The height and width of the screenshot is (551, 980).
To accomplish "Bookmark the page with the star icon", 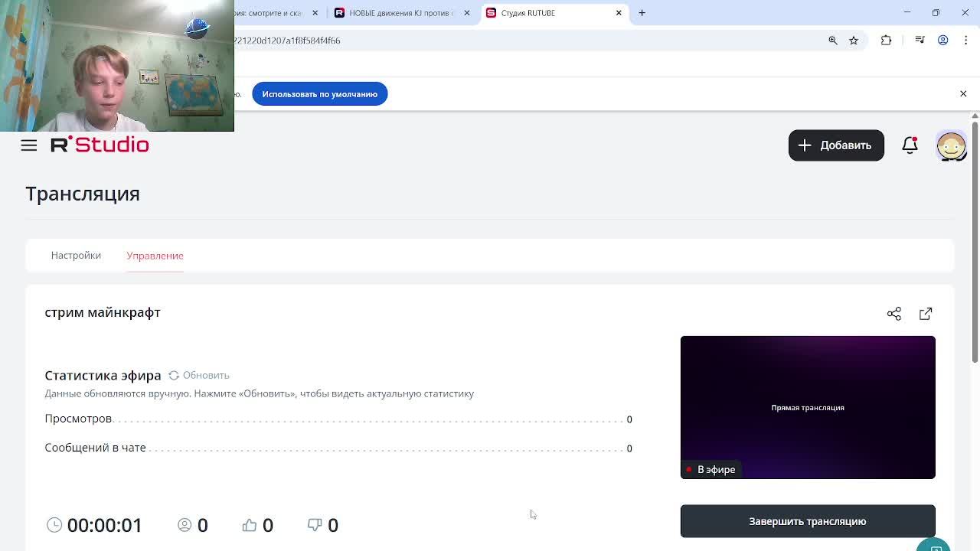I will coord(854,41).
